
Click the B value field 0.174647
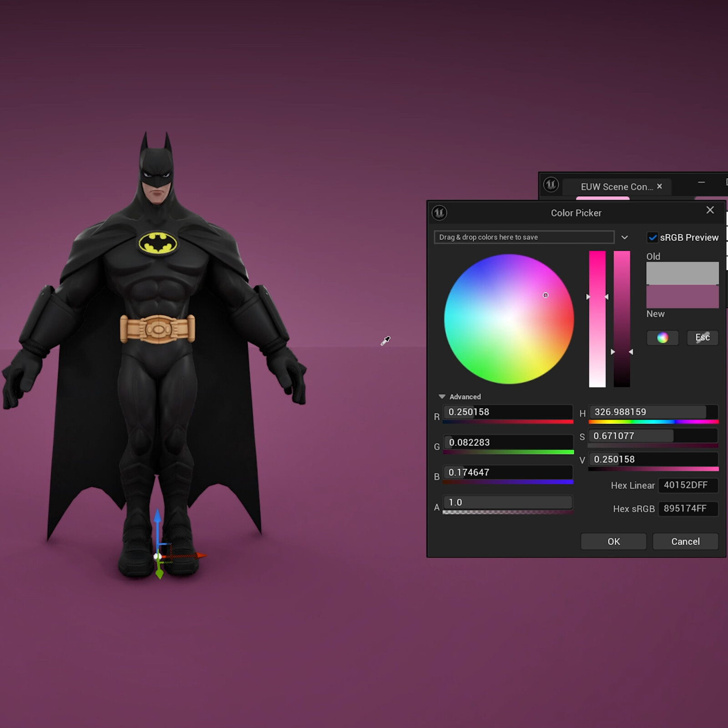[508, 472]
